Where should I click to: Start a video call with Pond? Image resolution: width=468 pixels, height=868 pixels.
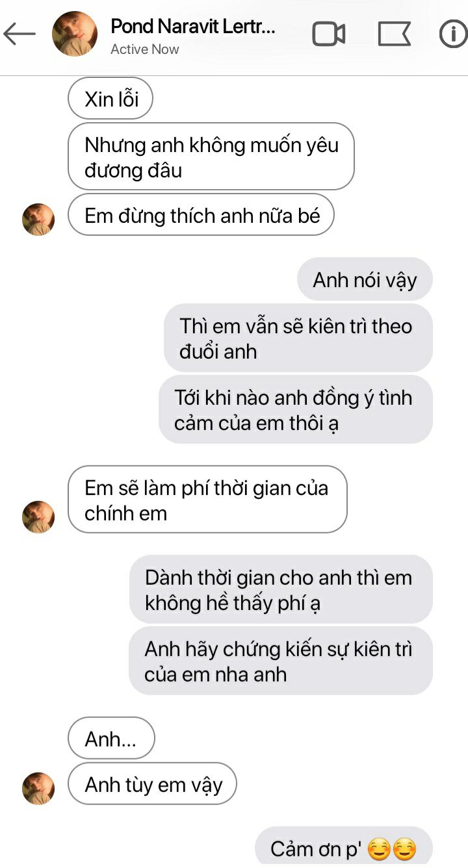[x=329, y=34]
